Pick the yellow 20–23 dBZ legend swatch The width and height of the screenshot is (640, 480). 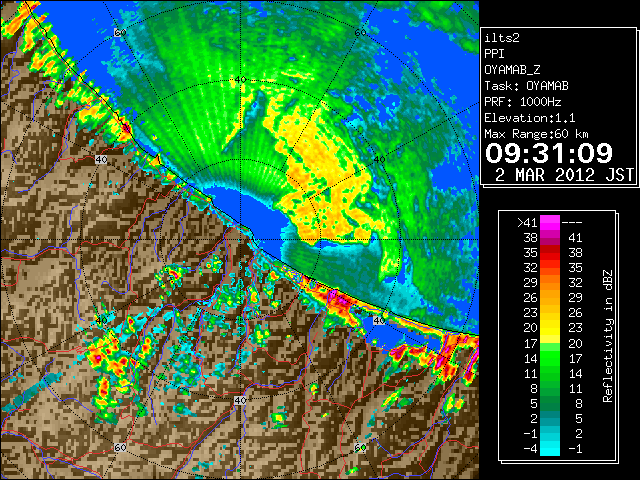coord(550,328)
